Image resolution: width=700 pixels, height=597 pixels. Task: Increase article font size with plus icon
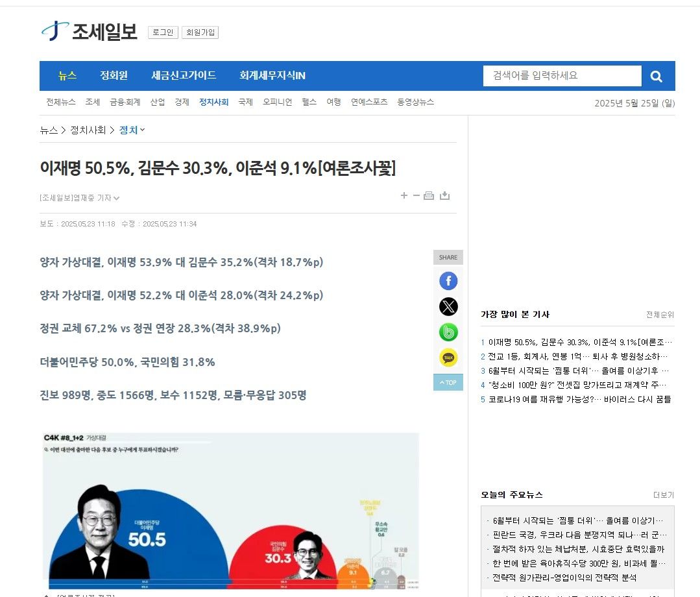coord(404,195)
